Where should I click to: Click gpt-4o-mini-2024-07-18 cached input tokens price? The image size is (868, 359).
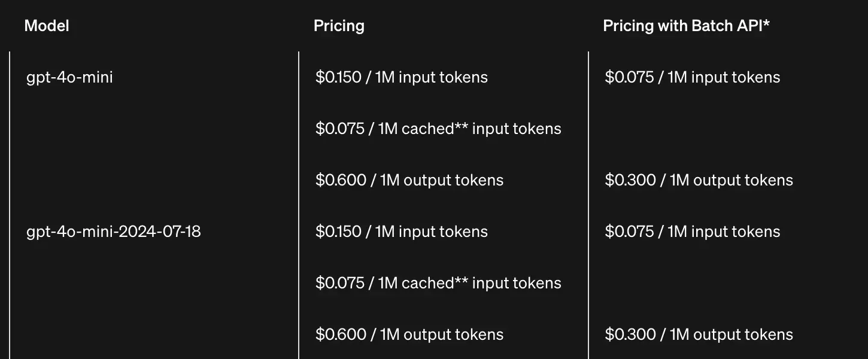pos(438,283)
